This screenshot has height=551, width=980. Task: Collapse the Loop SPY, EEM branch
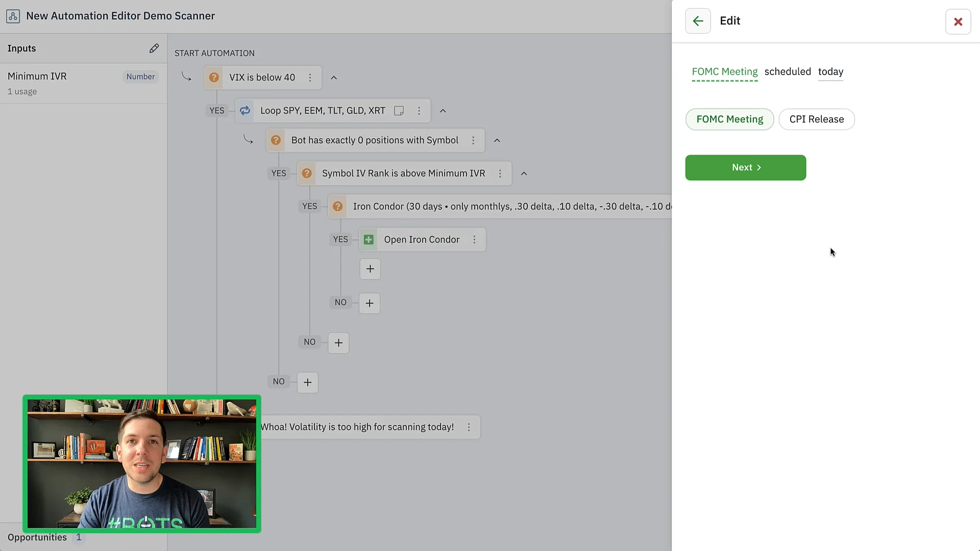443,111
